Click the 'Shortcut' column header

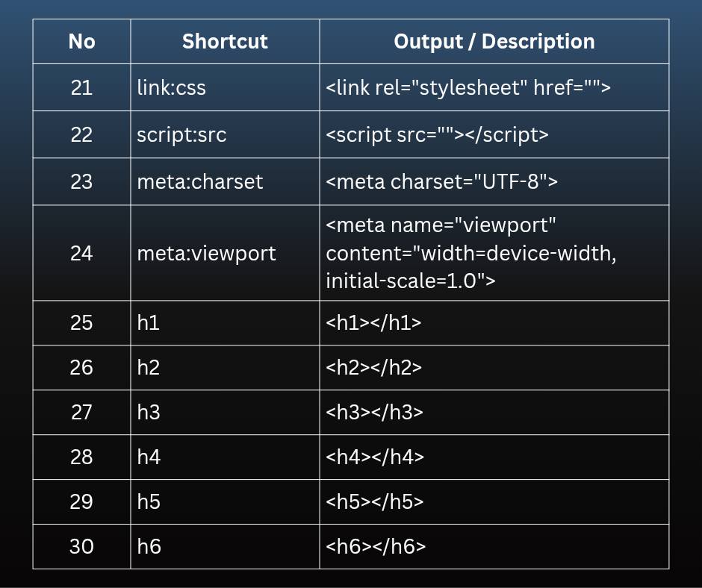click(225, 41)
